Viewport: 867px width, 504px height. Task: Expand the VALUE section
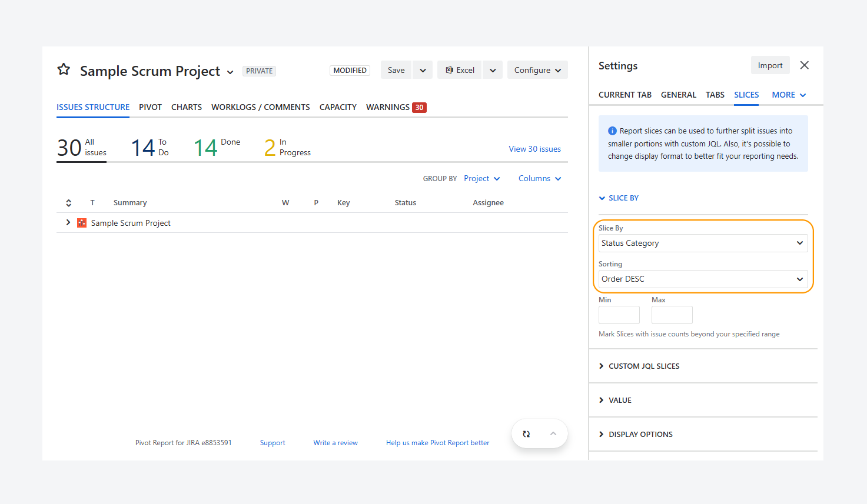615,400
